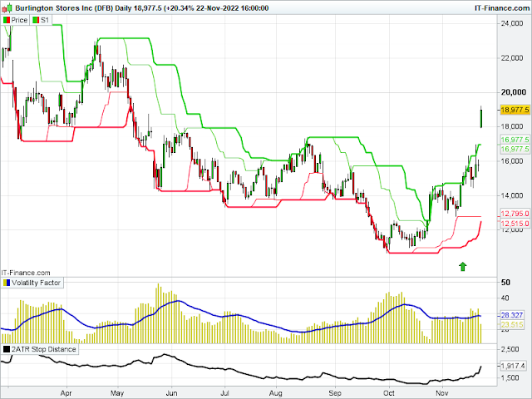
Task: Click the IT-Finance.com text in the price chart's lower left
Action: pos(26,273)
